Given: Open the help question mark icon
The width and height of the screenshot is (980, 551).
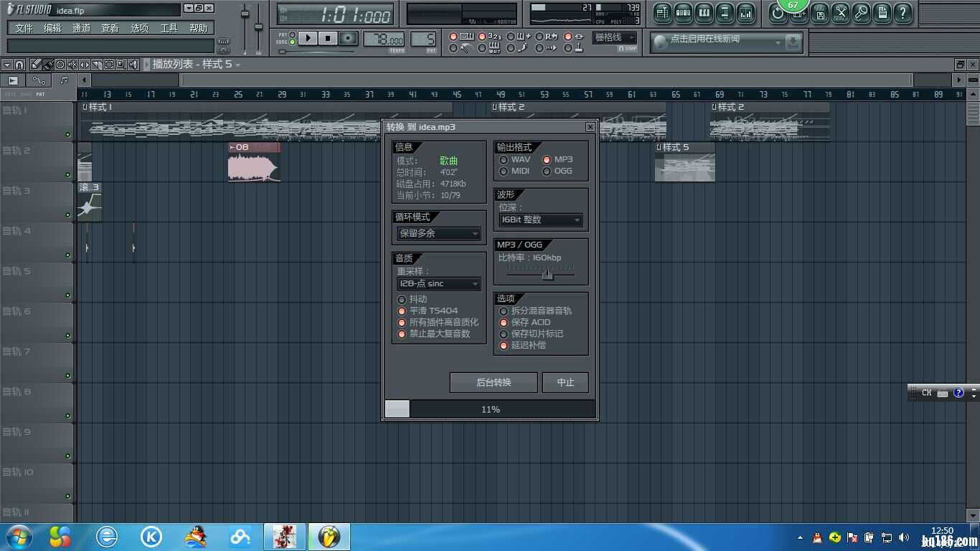Looking at the screenshot, I should [x=903, y=12].
